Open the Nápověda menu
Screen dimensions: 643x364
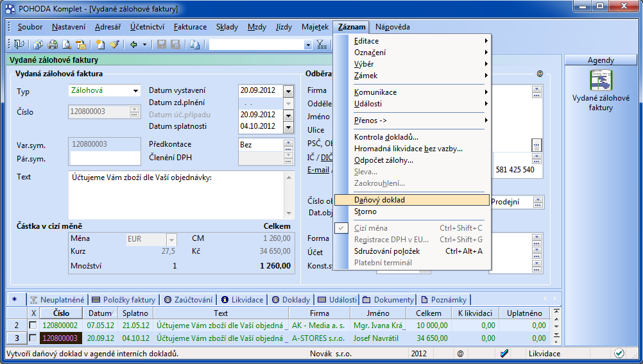pyautogui.click(x=393, y=27)
